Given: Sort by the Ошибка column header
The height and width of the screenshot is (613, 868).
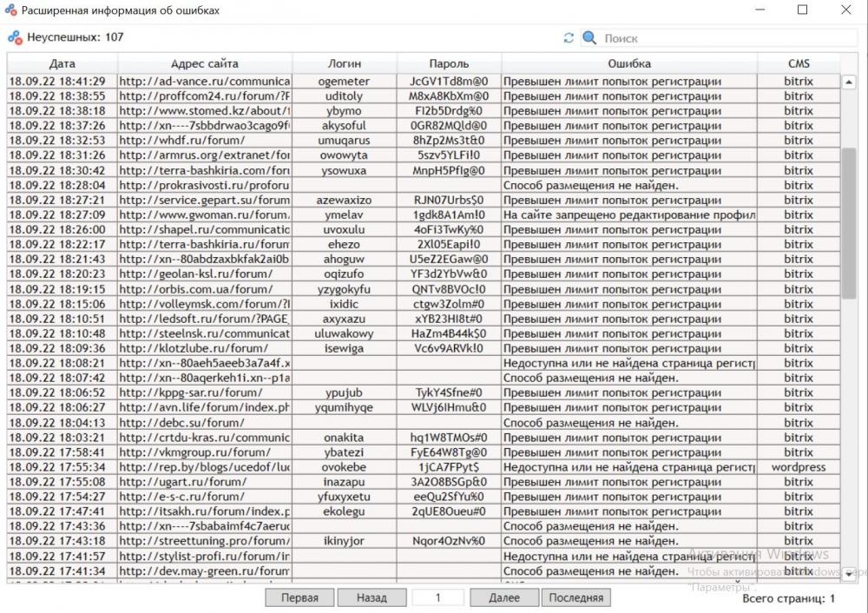Looking at the screenshot, I should 629,63.
